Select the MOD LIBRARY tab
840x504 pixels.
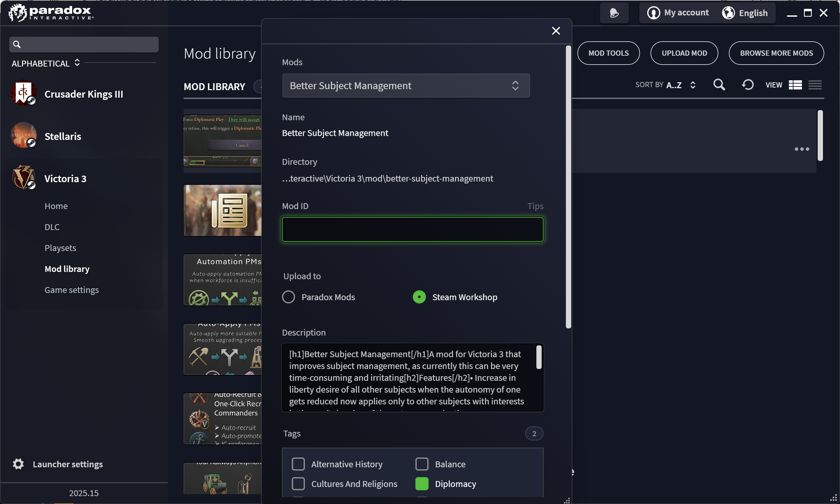(214, 87)
